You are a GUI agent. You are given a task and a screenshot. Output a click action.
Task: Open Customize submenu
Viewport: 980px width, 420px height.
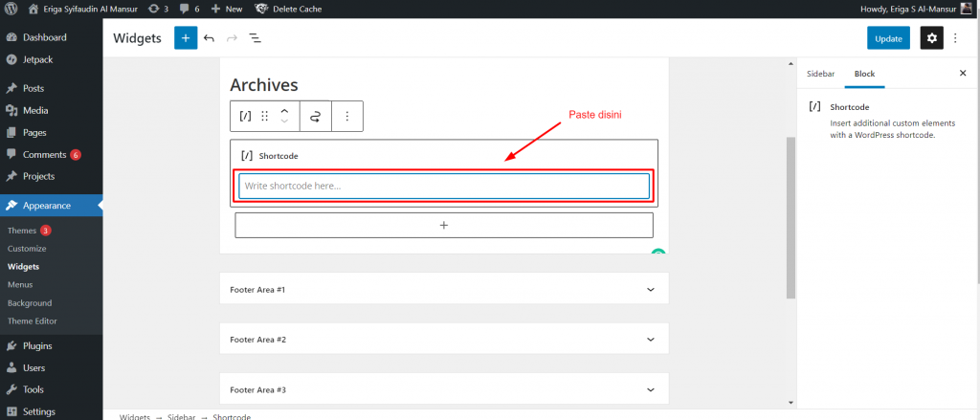(x=27, y=248)
